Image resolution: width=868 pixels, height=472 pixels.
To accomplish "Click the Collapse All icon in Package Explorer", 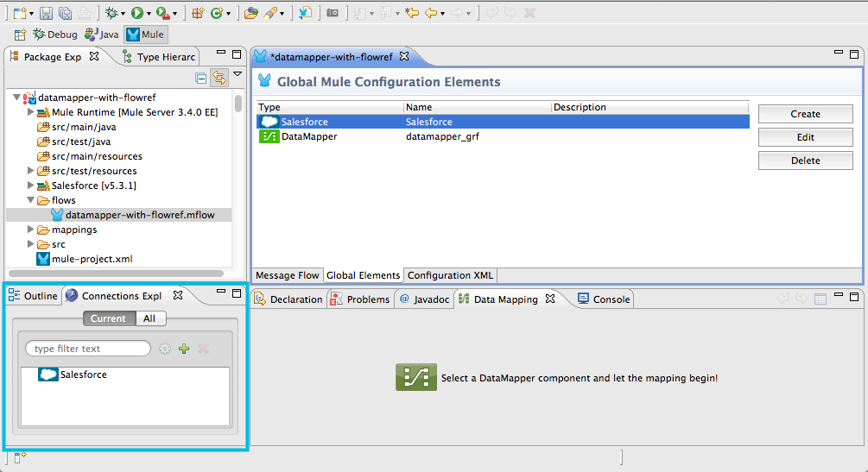I will 201,79.
